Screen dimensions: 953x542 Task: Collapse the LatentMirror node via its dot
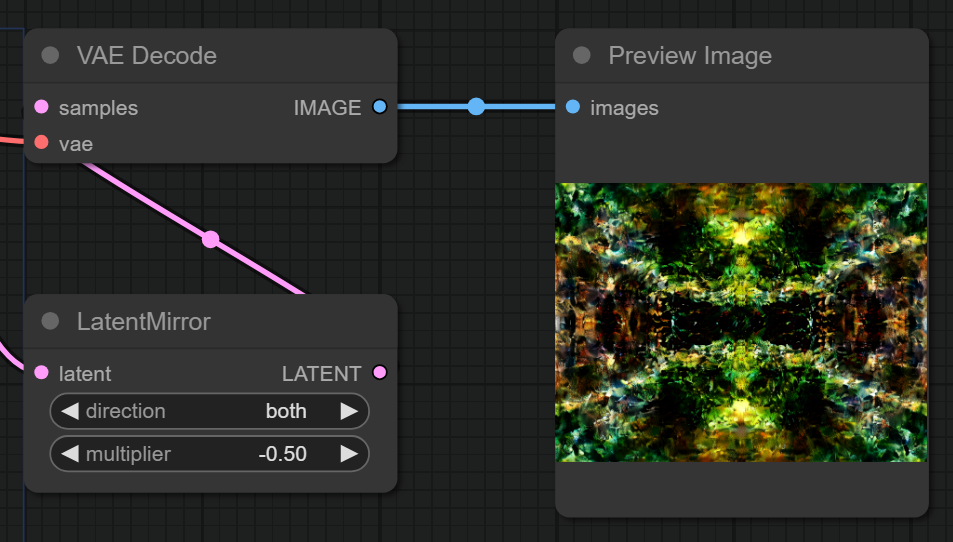tap(50, 321)
